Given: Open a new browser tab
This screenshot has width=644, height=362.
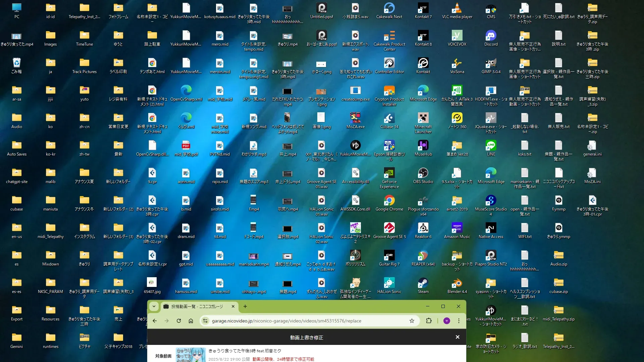Looking at the screenshot, I should point(245,306).
